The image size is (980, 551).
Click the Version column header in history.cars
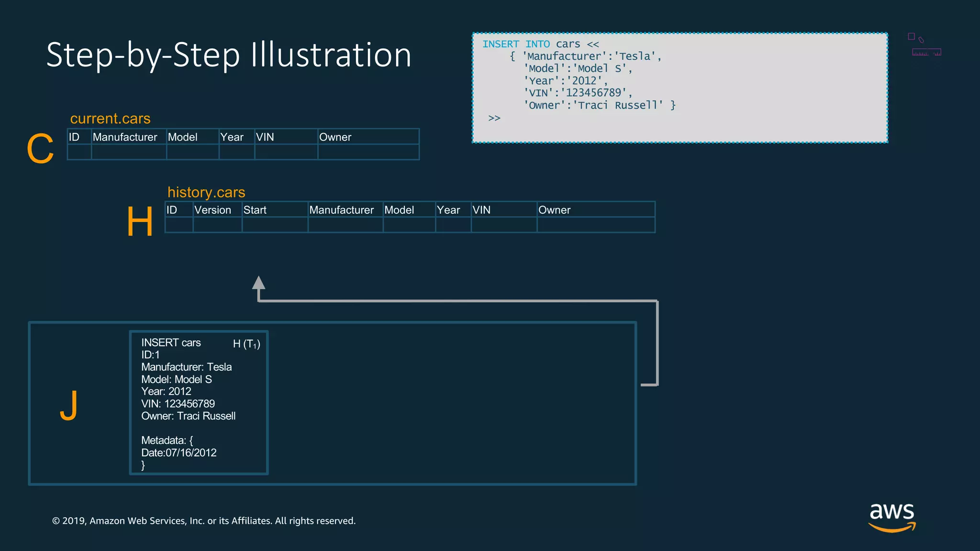(212, 210)
